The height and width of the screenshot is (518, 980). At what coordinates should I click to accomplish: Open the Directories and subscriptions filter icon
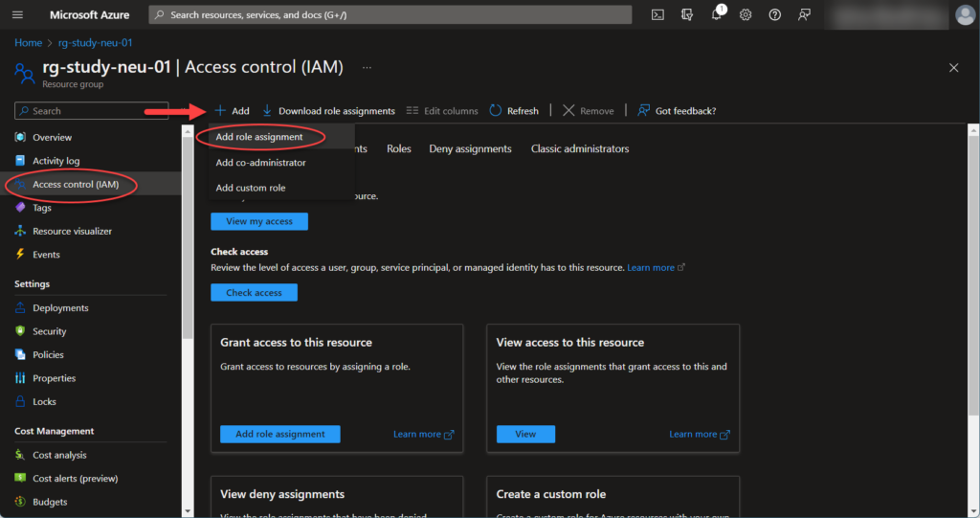687,14
